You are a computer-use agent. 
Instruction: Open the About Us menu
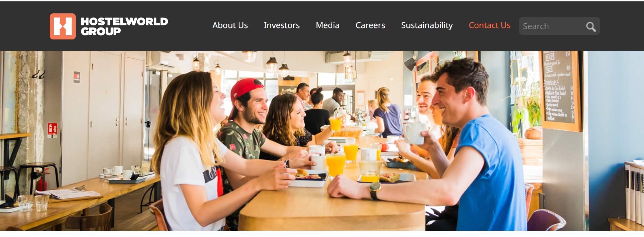coord(230,25)
